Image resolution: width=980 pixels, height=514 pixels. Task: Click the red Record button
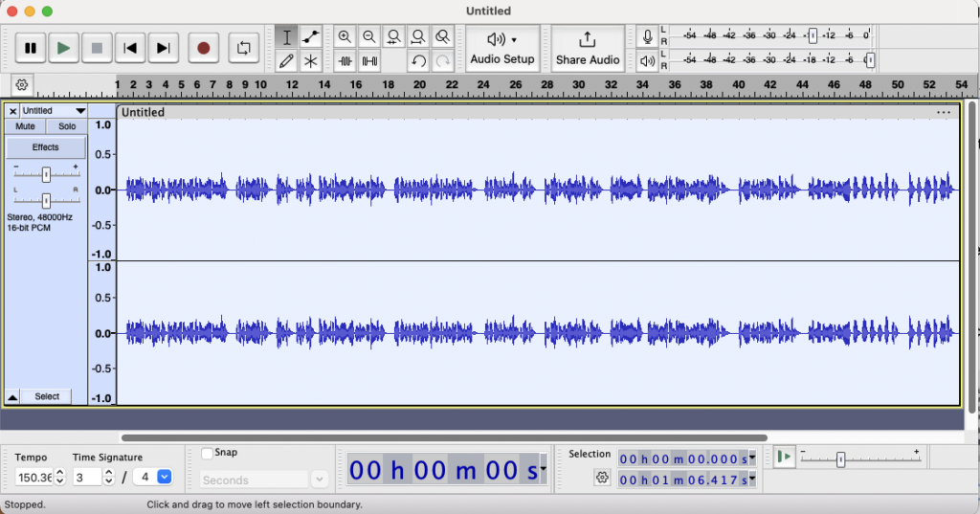[203, 48]
